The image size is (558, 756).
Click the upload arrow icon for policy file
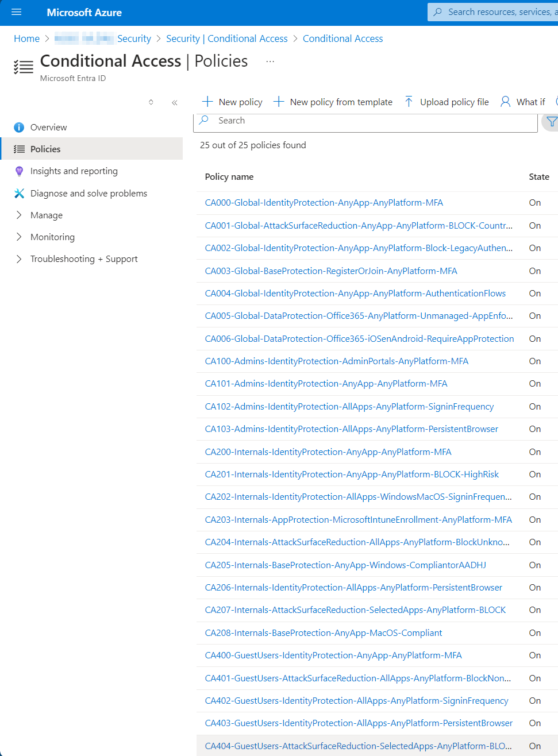click(409, 102)
